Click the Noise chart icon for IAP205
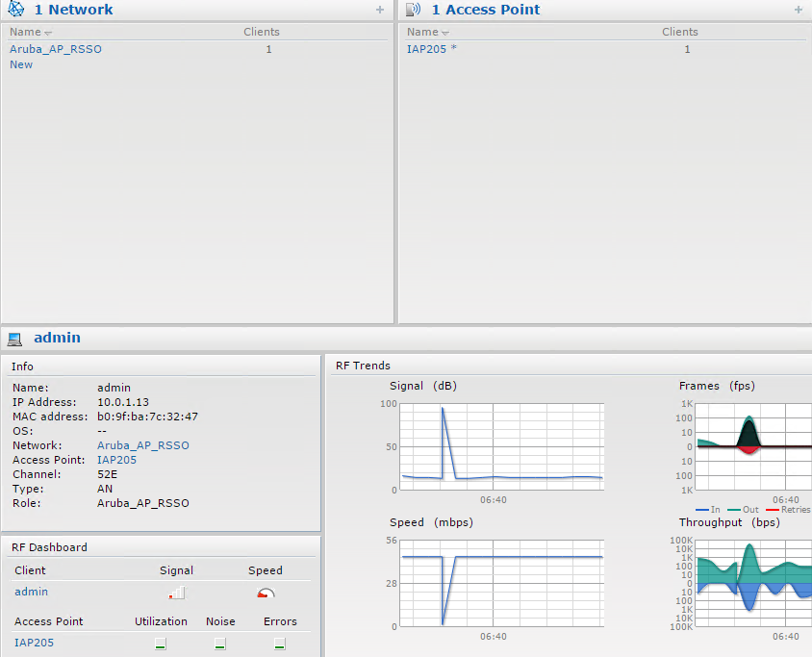 click(x=219, y=643)
